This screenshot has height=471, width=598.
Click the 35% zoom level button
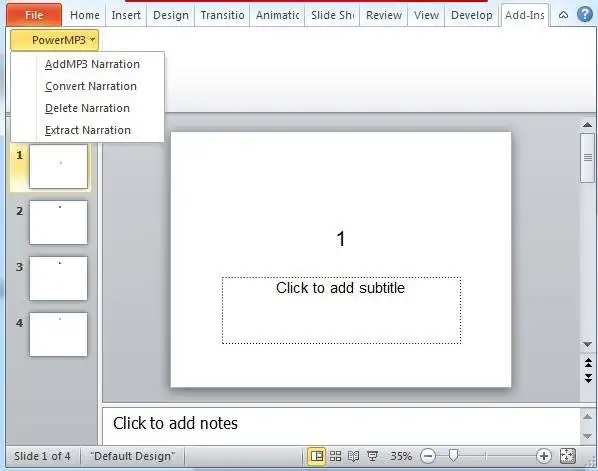(400, 456)
